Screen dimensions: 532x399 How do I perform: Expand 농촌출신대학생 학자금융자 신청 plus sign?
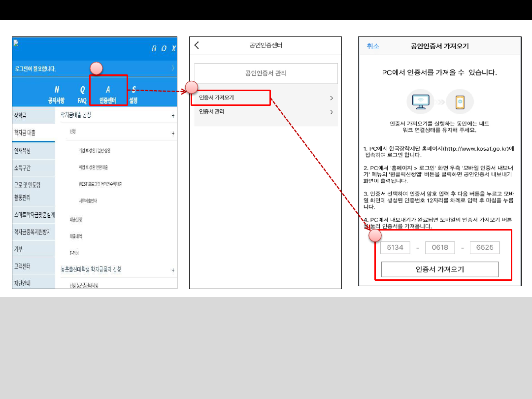point(173,270)
